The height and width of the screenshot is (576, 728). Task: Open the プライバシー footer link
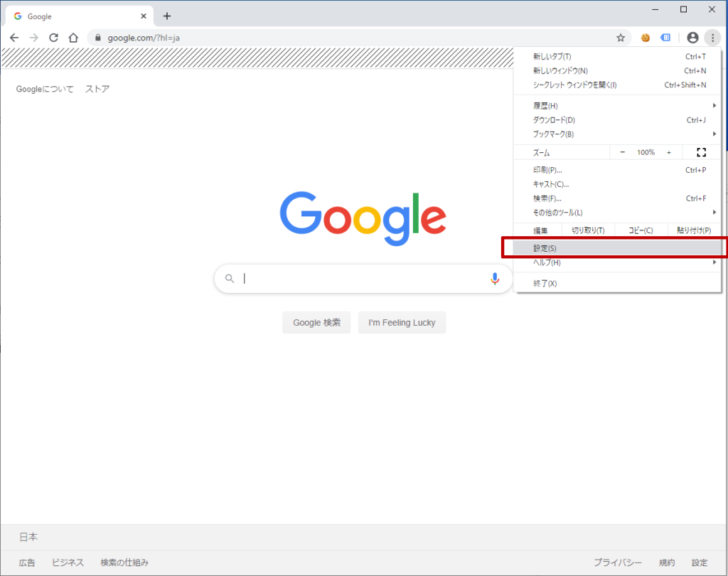pos(618,562)
